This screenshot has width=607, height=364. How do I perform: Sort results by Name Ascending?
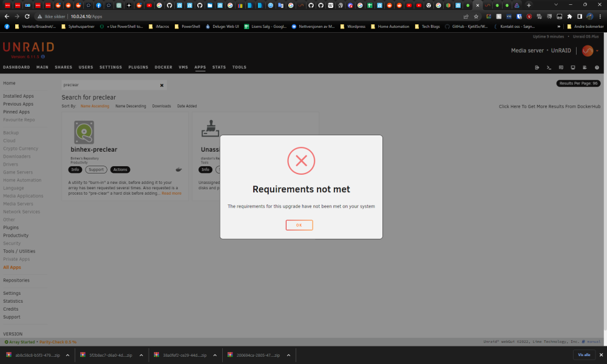coord(95,106)
